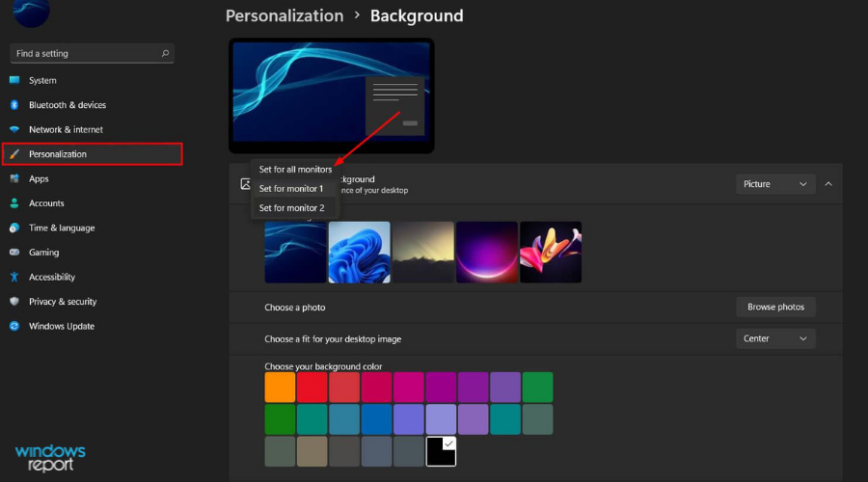
Task: Click the Find a setting search box
Action: pyautogui.click(x=85, y=54)
